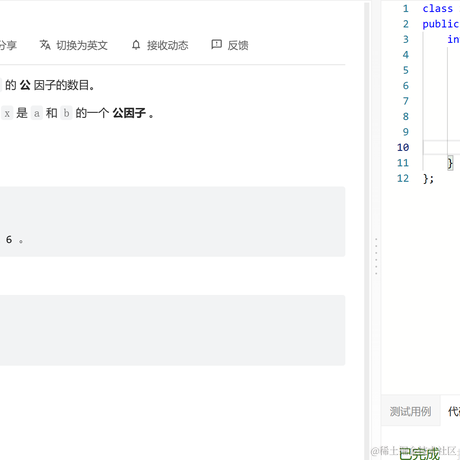Click line number 10 in editor gutter
The height and width of the screenshot is (460, 460).
(403, 147)
